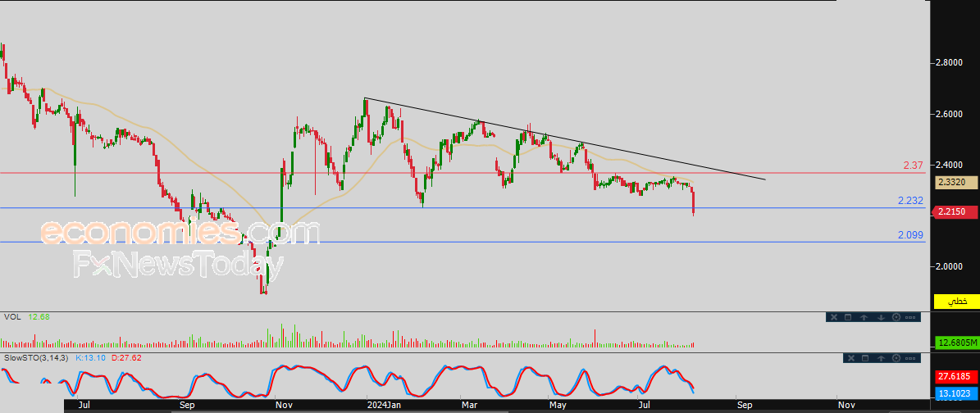Screen dimensions: 980x413
Task: Click the VOL indicator label
Action: click(12, 317)
